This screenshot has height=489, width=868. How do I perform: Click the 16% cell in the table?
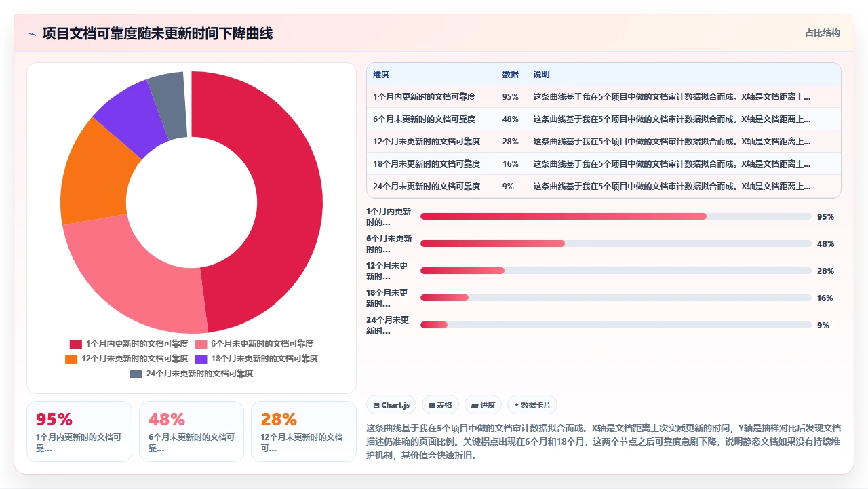[511, 164]
